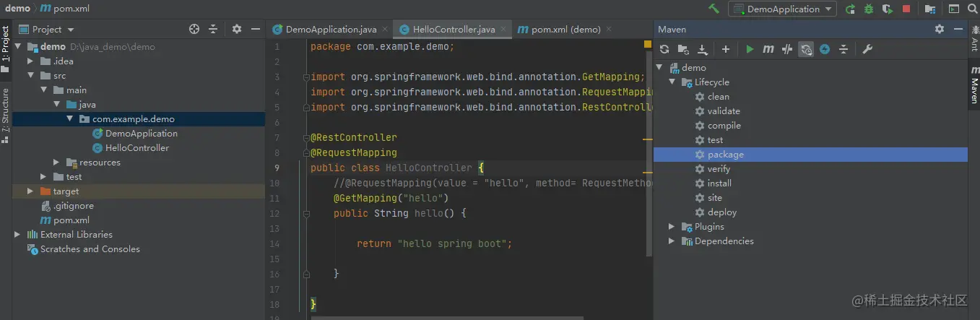Viewport: 980px width, 320px height.
Task: Open the Project view dropdown
Action: (47, 29)
